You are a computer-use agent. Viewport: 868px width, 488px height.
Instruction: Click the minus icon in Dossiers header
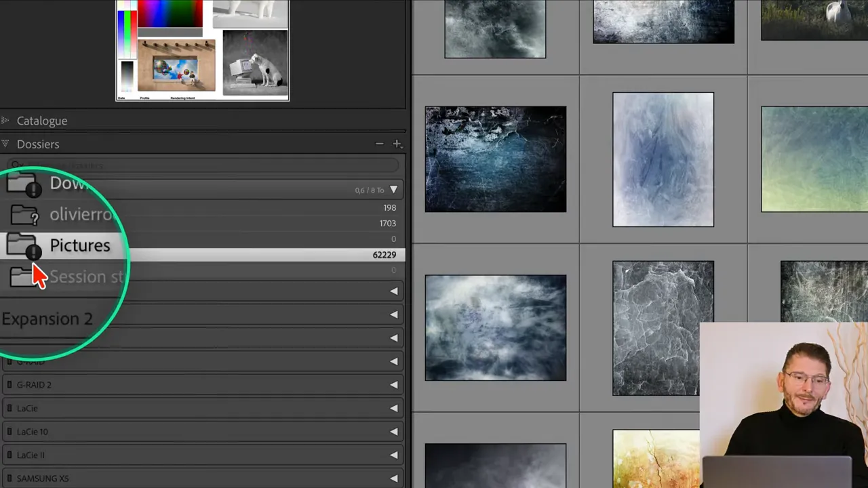[380, 144]
